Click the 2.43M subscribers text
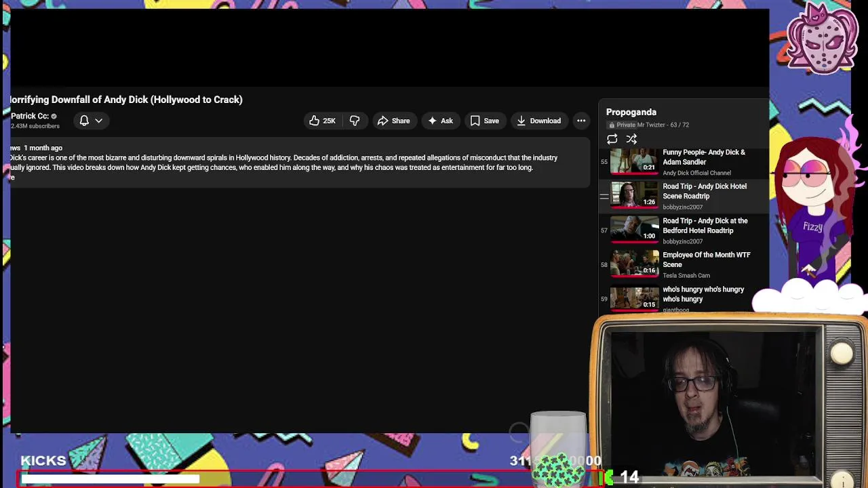The width and height of the screenshot is (868, 488). [35, 126]
